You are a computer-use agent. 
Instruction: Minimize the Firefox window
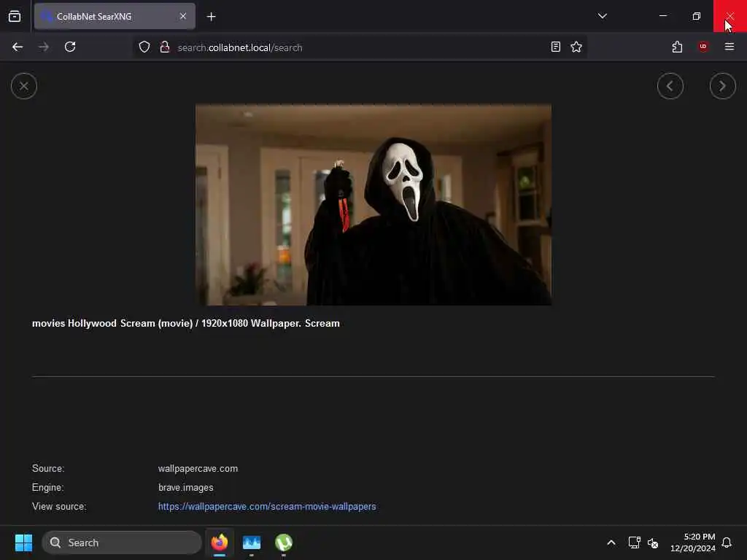[x=663, y=16]
